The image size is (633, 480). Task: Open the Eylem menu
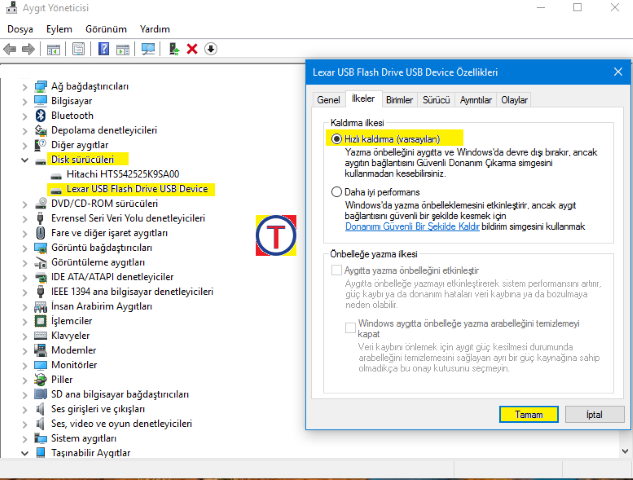point(59,29)
